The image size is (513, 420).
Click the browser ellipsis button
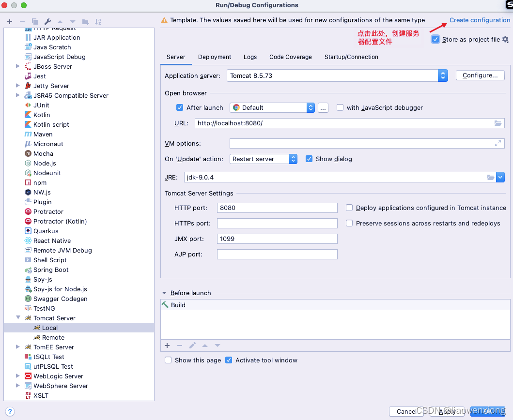323,107
